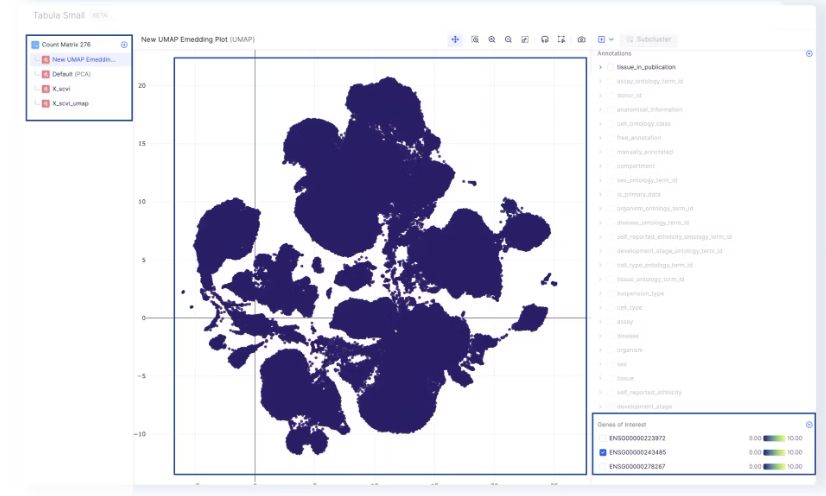Check the cell_ontology_class checkbox
The height and width of the screenshot is (496, 826).
611,124
